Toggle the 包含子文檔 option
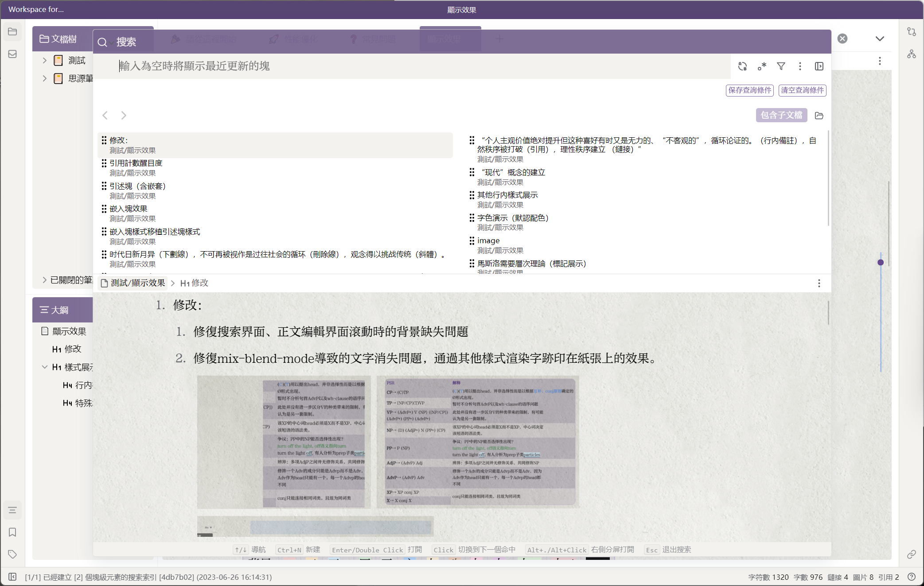The image size is (924, 586). (x=781, y=115)
